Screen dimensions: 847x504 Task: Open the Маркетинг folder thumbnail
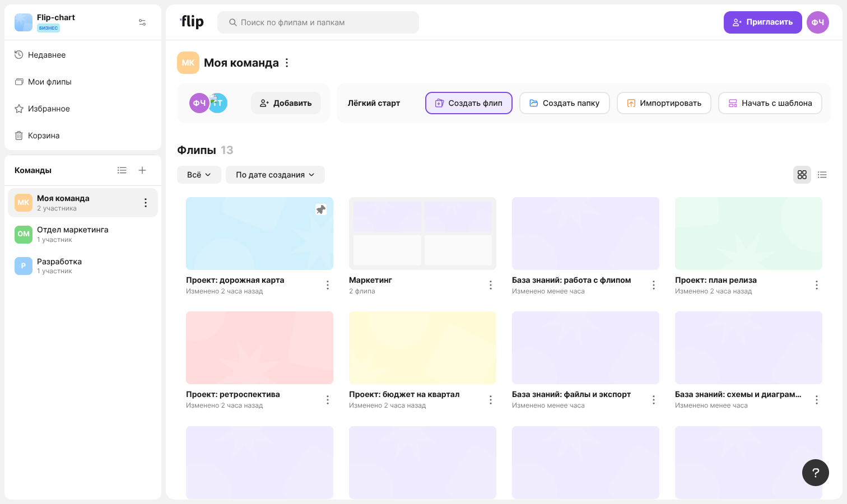point(422,234)
